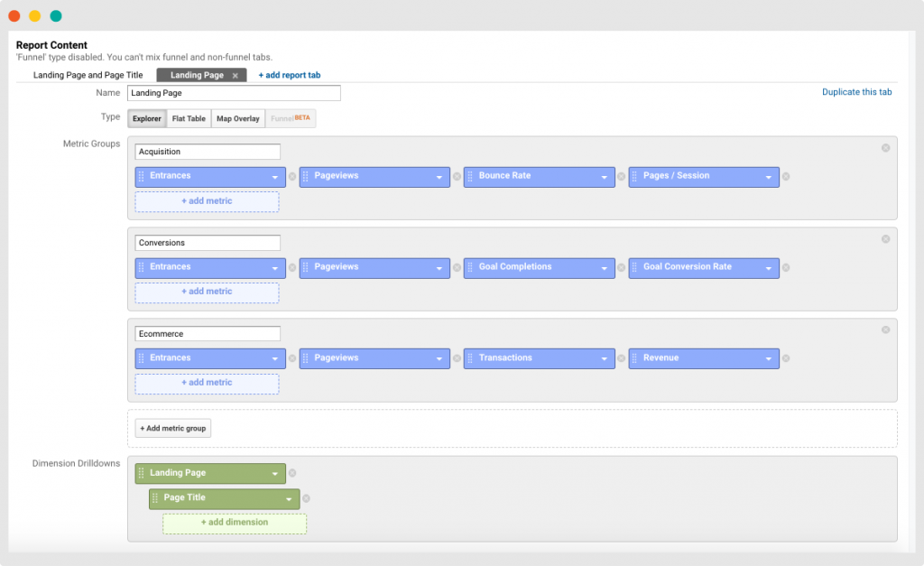This screenshot has height=566, width=924.
Task: Click Duplicate this tab link
Action: pos(856,92)
